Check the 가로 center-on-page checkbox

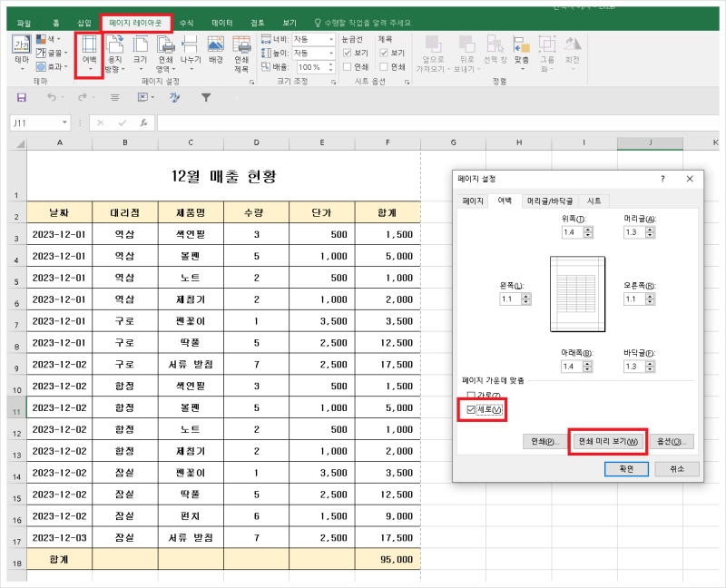pyautogui.click(x=471, y=396)
